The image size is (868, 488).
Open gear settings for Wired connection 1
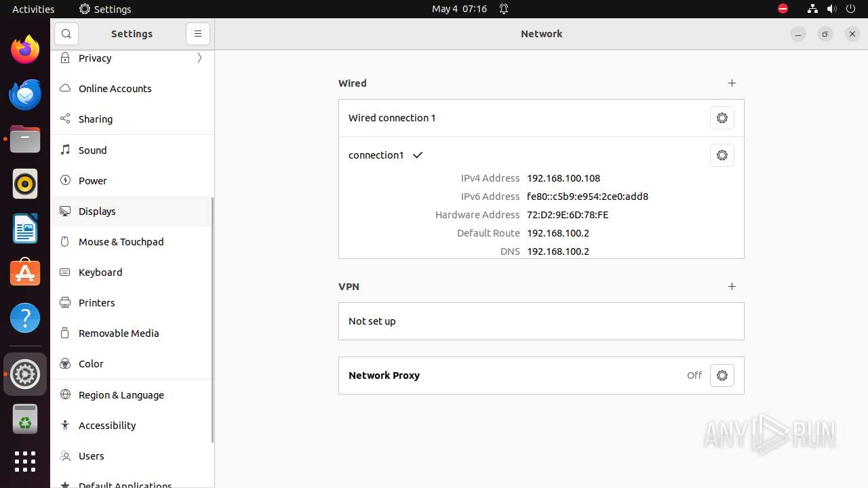(x=722, y=118)
